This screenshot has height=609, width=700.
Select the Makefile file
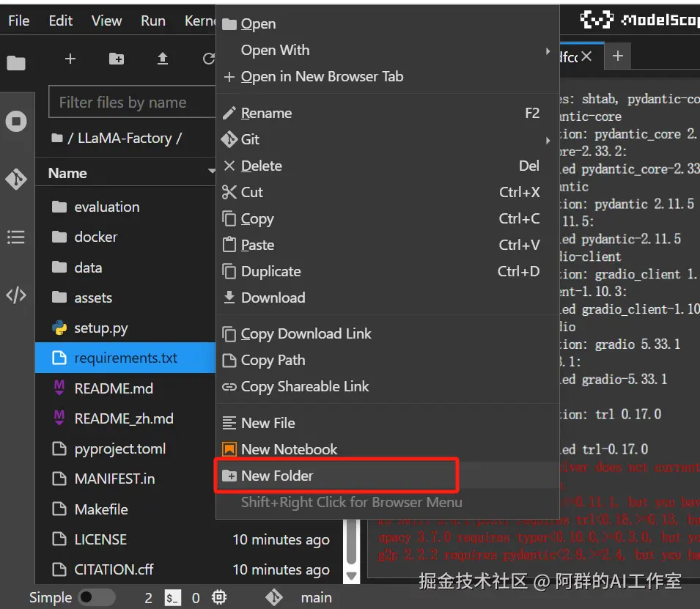(x=125, y=509)
